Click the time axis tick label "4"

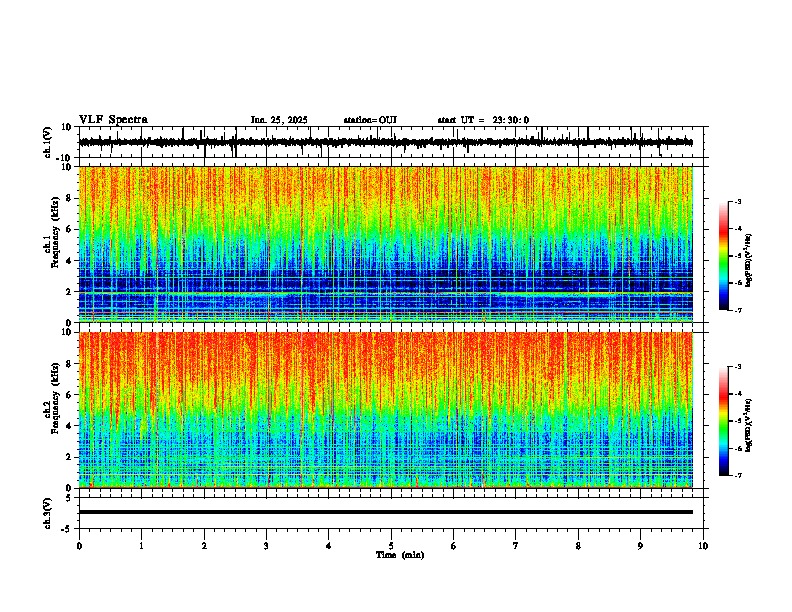coord(328,546)
